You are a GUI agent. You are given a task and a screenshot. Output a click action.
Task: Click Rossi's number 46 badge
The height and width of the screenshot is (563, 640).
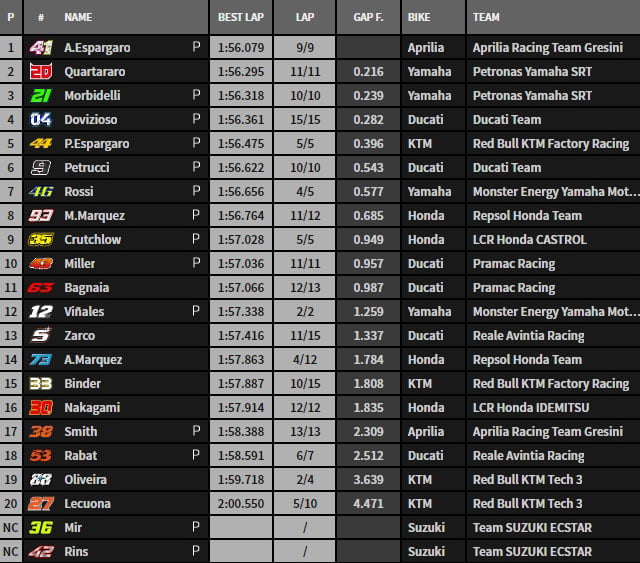[41, 192]
